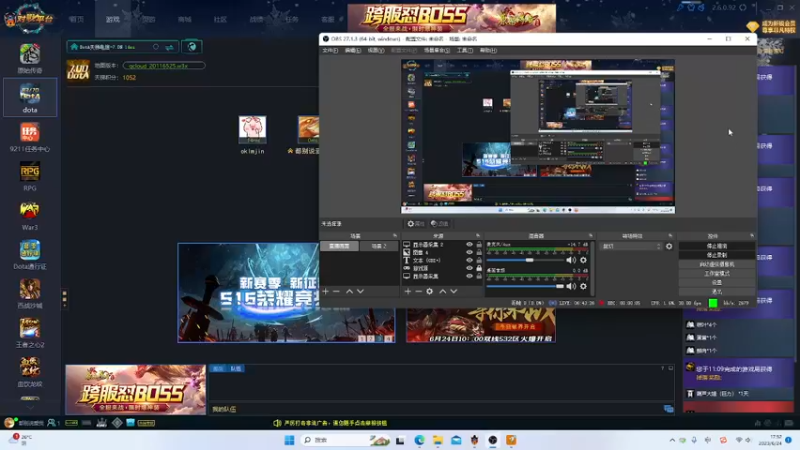Click the 7.00 DotA map logo

click(x=78, y=71)
